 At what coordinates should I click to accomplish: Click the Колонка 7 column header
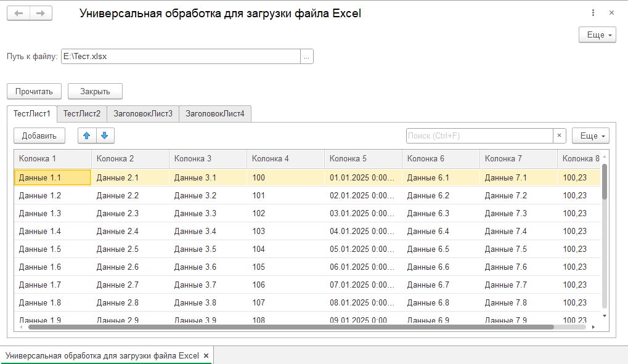tap(519, 158)
